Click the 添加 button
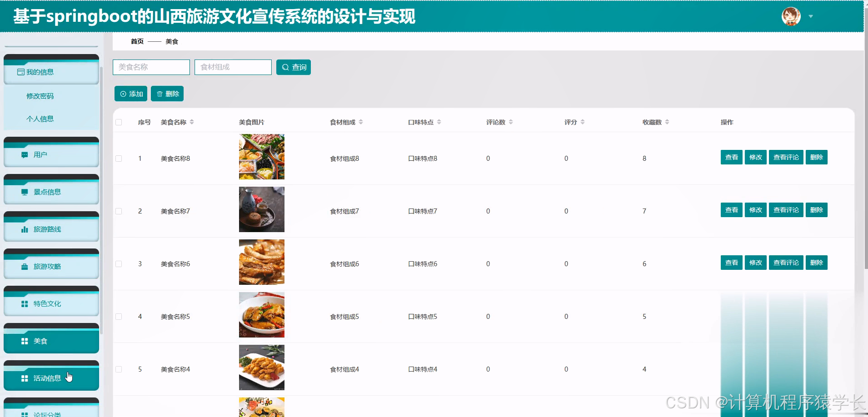This screenshot has width=868, height=417. coord(131,94)
